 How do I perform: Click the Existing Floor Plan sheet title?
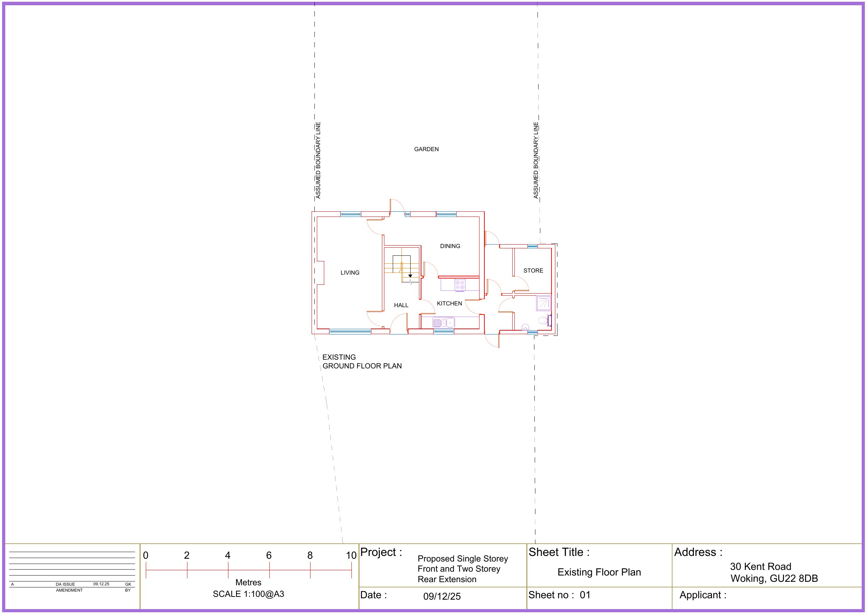(599, 572)
